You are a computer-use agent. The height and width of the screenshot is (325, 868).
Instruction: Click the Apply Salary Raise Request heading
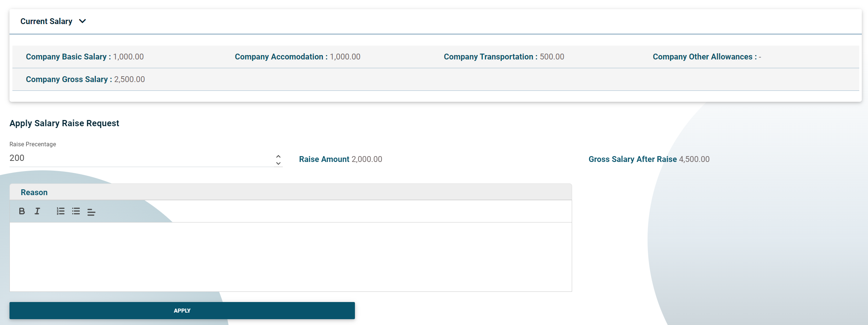pyautogui.click(x=64, y=123)
